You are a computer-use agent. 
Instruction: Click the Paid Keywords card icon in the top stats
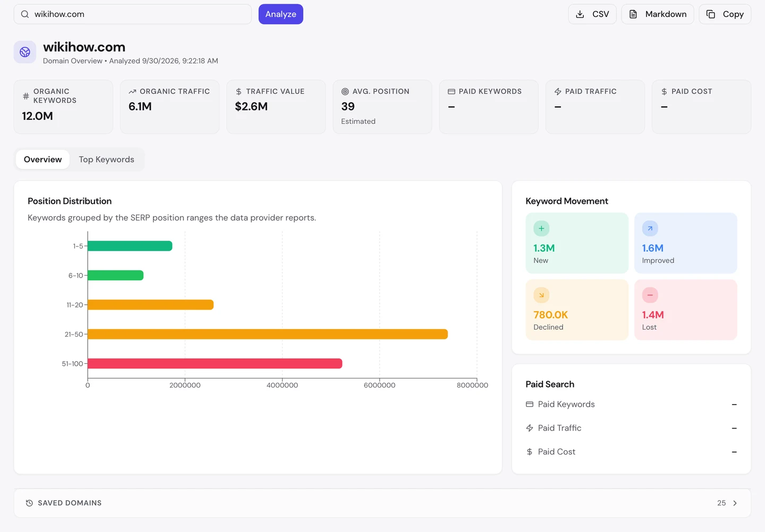pyautogui.click(x=452, y=91)
